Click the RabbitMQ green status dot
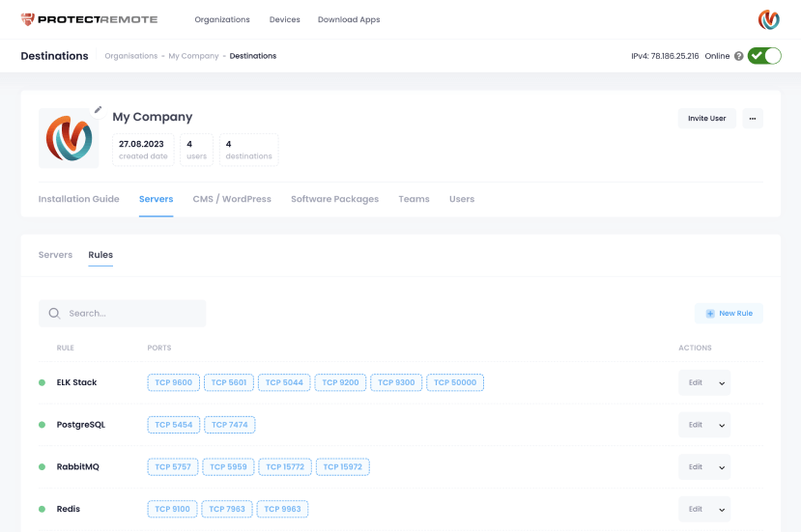The width and height of the screenshot is (801, 532). click(42, 466)
